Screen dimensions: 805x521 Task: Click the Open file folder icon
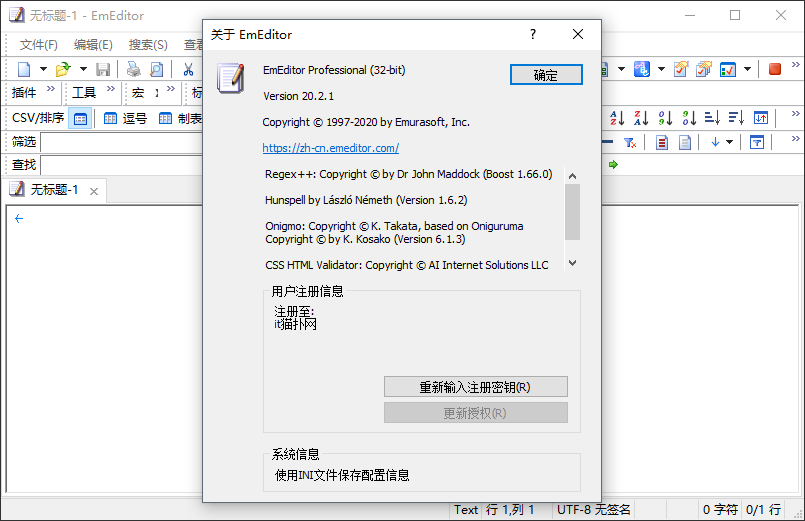coord(63,69)
